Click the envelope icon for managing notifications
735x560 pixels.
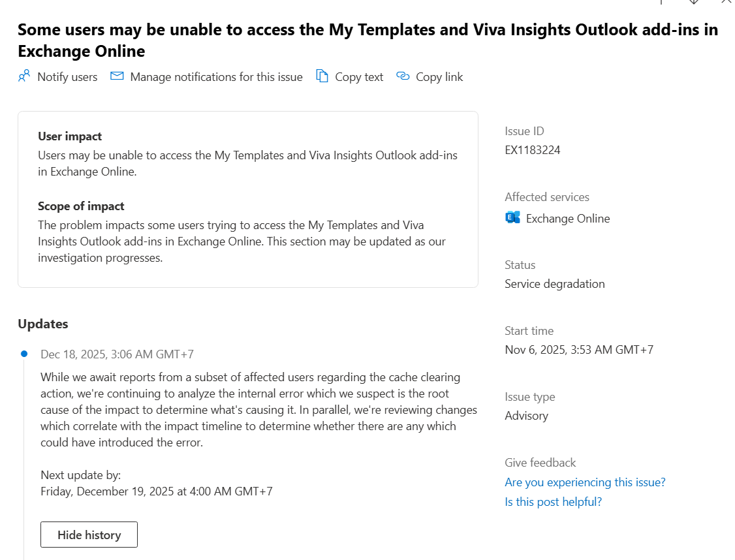117,76
